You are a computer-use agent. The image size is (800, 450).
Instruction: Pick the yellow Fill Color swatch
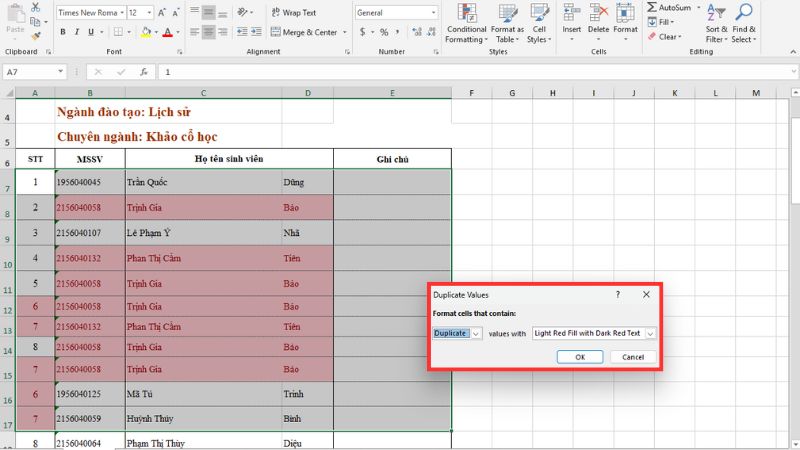coord(146,32)
